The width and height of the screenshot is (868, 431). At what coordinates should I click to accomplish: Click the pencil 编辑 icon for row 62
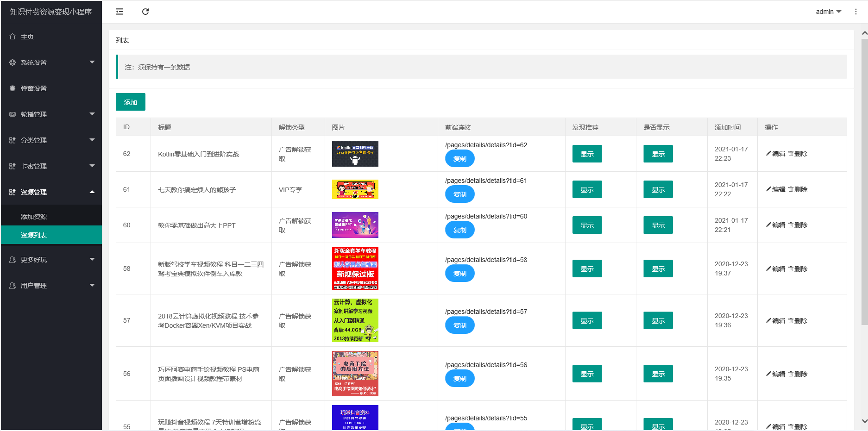point(769,154)
